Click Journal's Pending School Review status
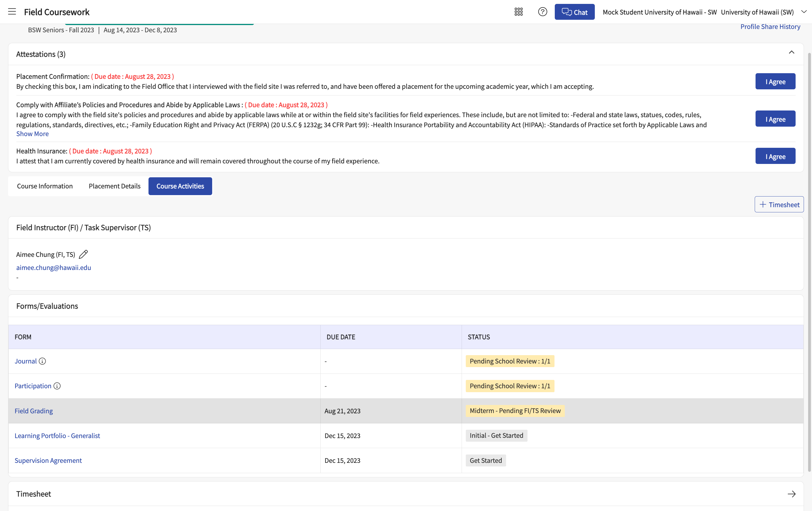 coord(510,361)
